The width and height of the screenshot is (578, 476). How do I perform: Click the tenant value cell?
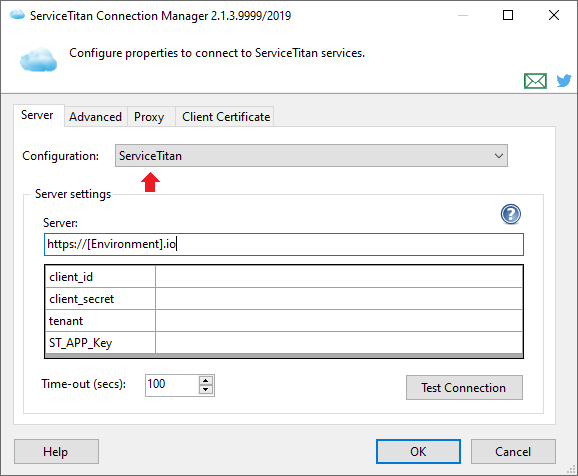pos(339,321)
